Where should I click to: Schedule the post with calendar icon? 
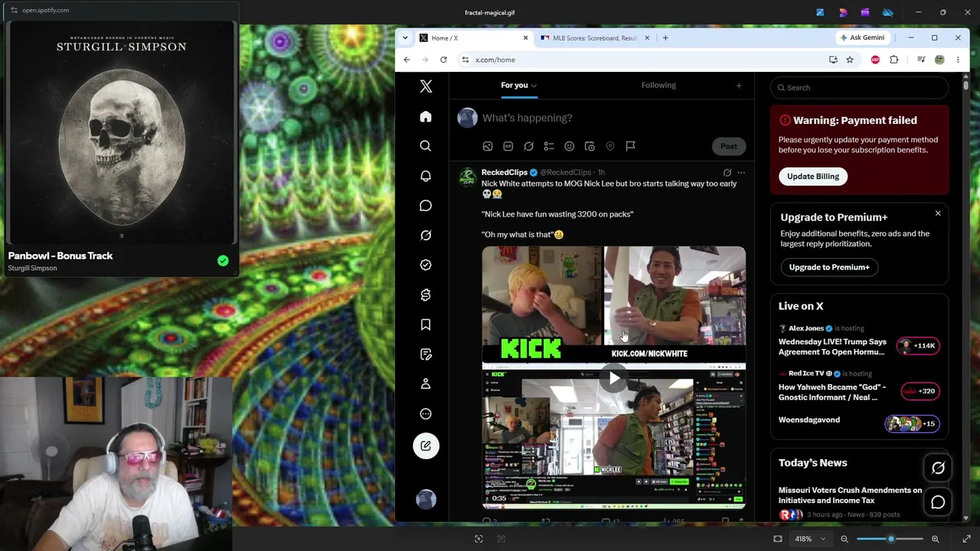(590, 146)
